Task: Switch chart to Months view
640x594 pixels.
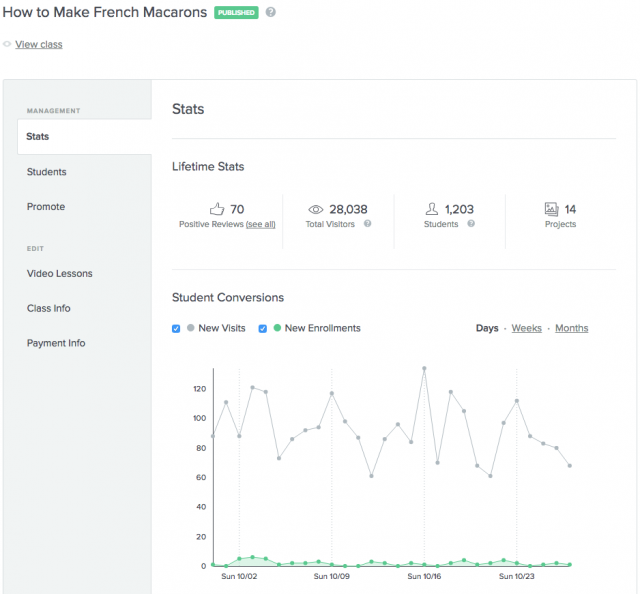Action: 571,328
